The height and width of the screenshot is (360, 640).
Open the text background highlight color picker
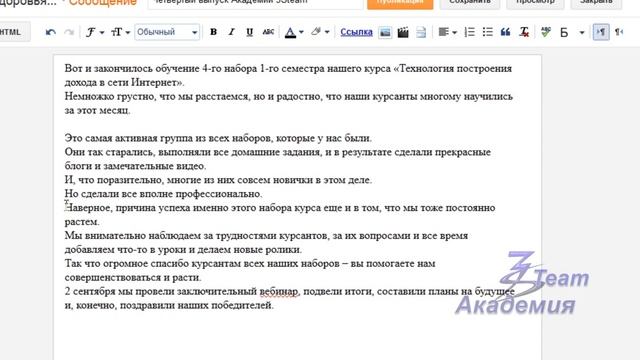[320, 32]
